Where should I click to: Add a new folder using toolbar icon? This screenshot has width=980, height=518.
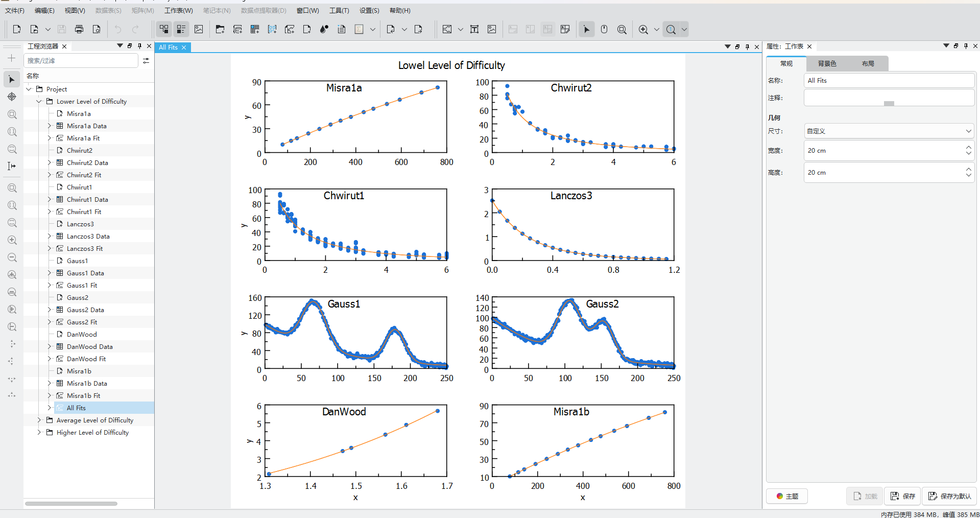pos(220,29)
